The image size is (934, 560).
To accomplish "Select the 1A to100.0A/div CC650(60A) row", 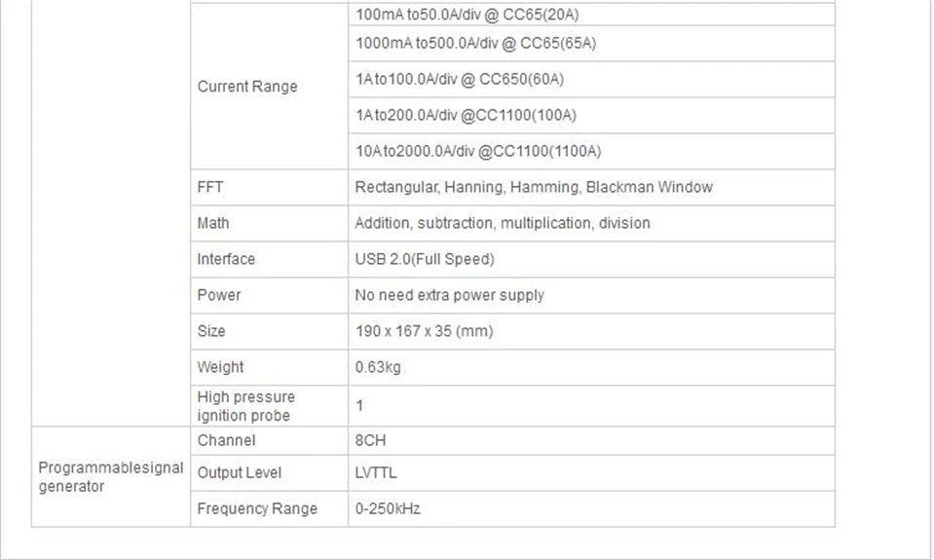I will pos(591,79).
